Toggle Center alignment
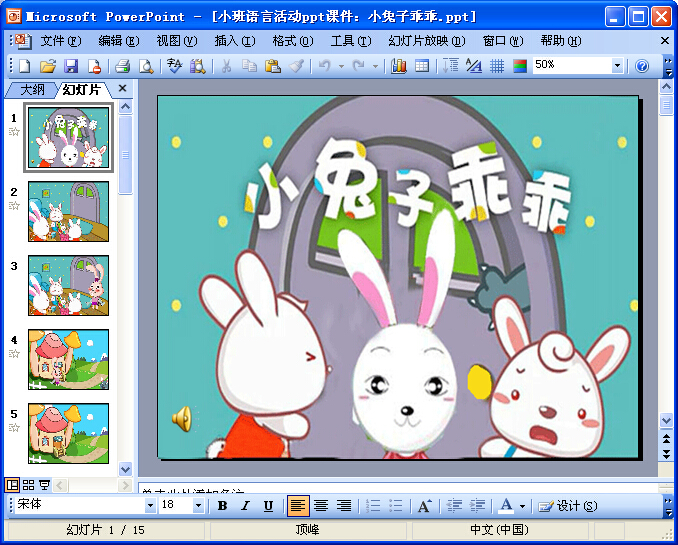The width and height of the screenshot is (678, 545). [x=321, y=506]
